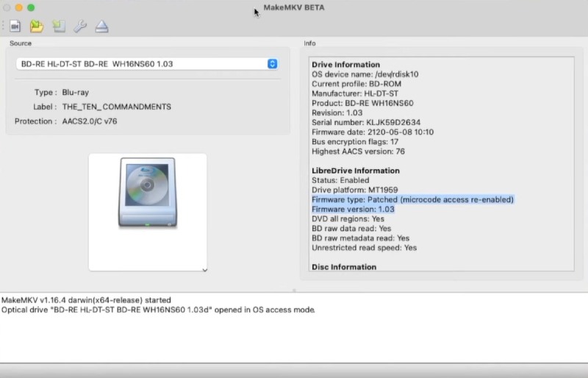Click the Drive platform: MT1959 line
Image resolution: width=588 pixels, height=378 pixels.
[355, 190]
